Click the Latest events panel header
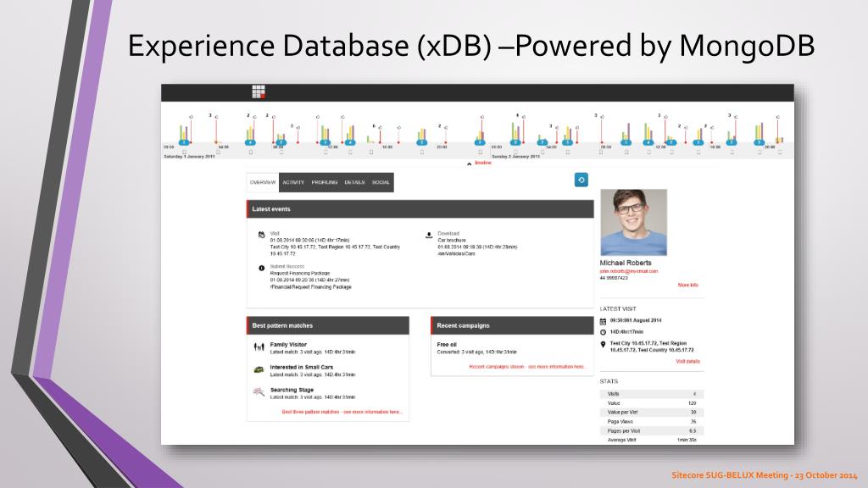The height and width of the screenshot is (488, 868). tap(420, 209)
